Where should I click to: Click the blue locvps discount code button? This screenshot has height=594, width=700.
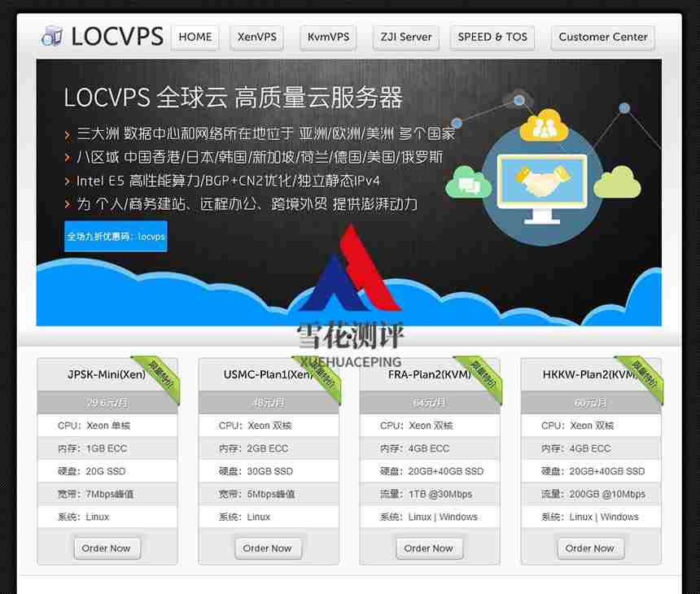click(116, 237)
